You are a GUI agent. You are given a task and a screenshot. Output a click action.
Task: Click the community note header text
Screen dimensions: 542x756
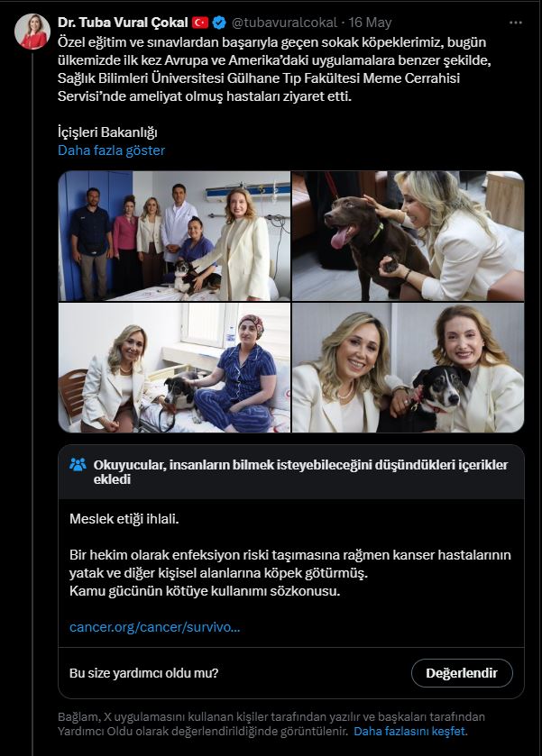click(300, 472)
